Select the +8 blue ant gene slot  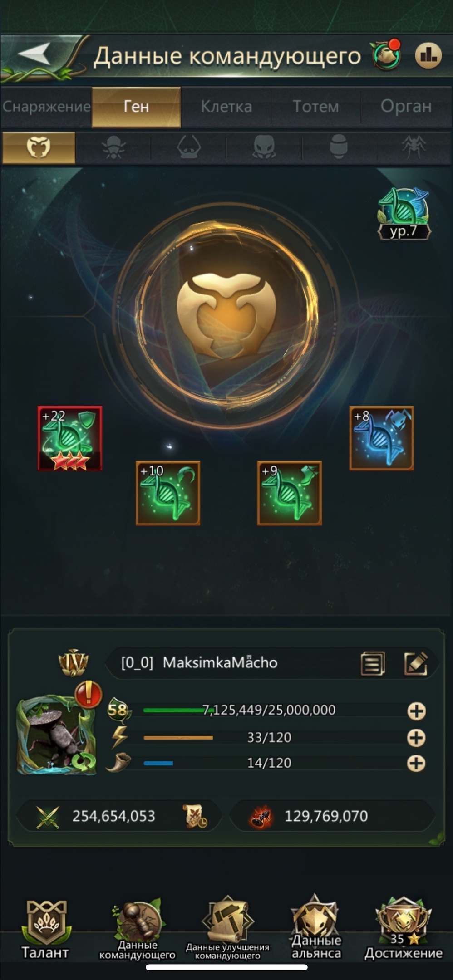click(x=381, y=438)
